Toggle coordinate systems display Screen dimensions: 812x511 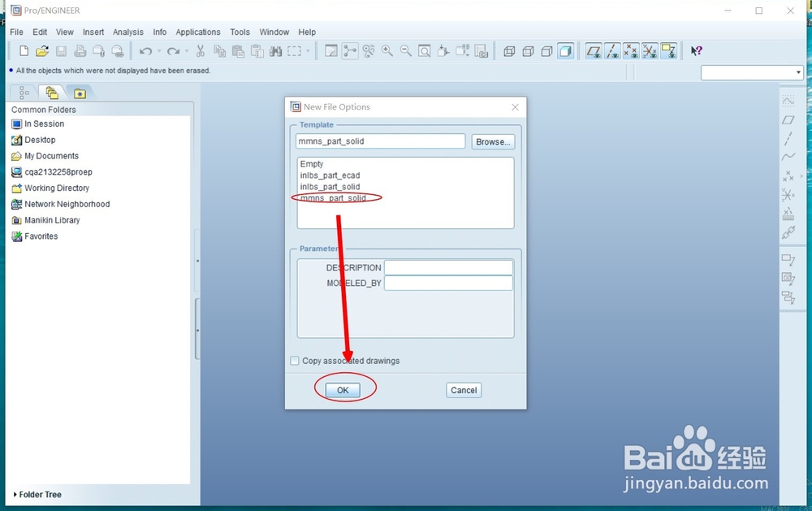tap(650, 51)
